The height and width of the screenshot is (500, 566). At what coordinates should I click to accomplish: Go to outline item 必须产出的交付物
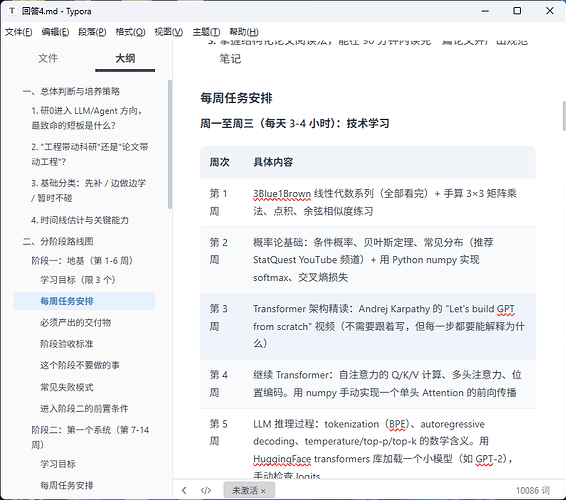75,322
